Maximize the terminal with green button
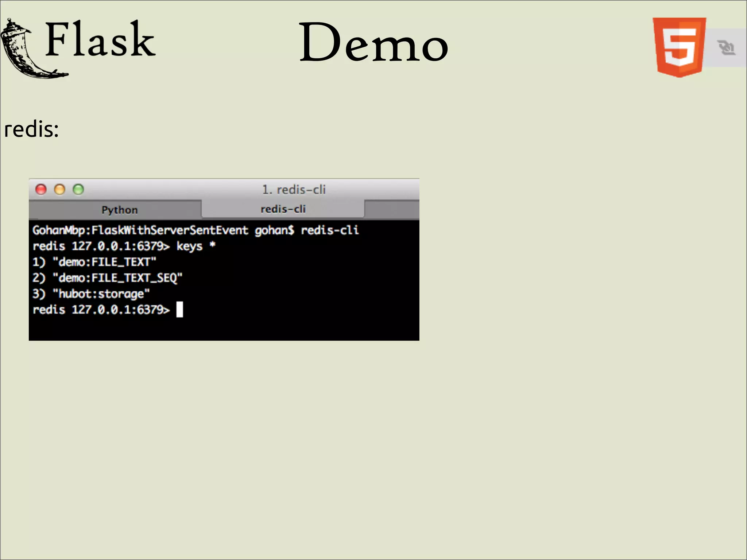 click(x=78, y=189)
